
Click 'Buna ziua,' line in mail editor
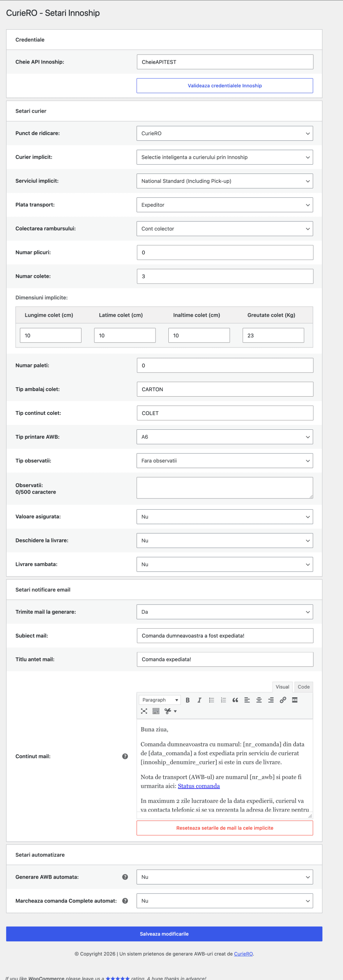(154, 729)
